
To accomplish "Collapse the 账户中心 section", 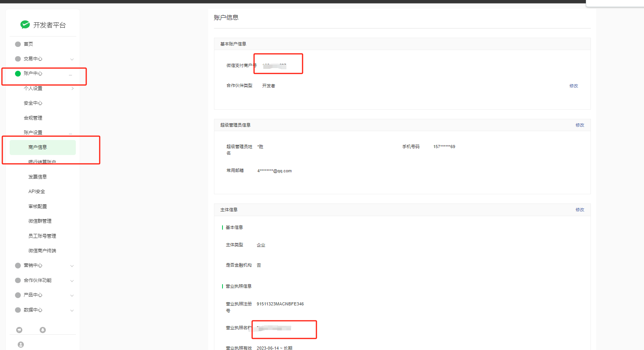I will pos(70,75).
